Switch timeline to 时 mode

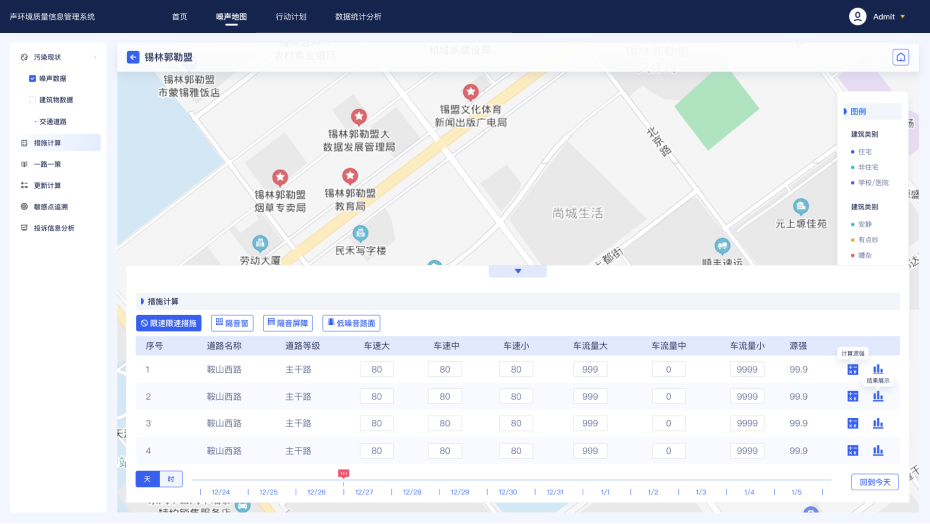[x=171, y=479]
